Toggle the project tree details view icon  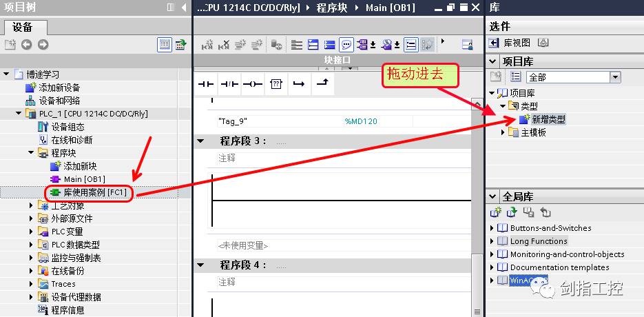[x=165, y=44]
